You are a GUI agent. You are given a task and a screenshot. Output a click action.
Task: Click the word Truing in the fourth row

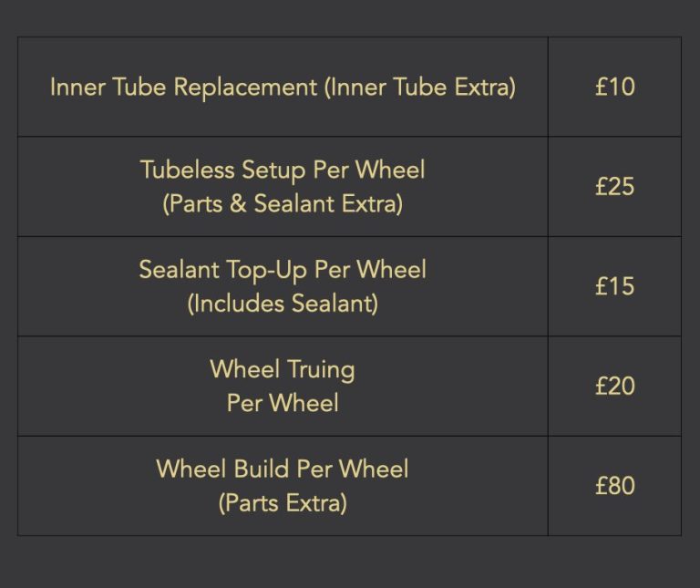[322, 370]
